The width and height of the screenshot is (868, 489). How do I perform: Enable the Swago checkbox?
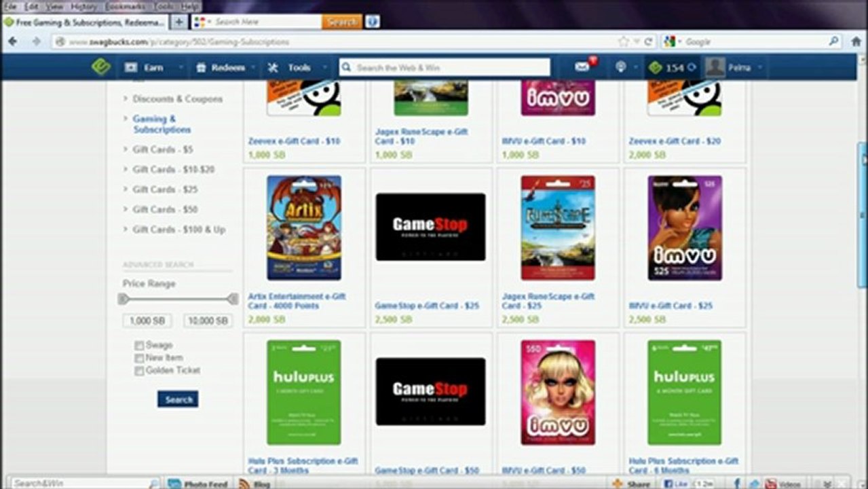coord(139,345)
